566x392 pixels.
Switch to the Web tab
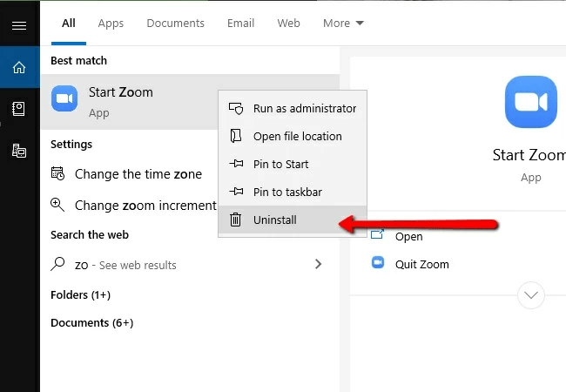[288, 24]
